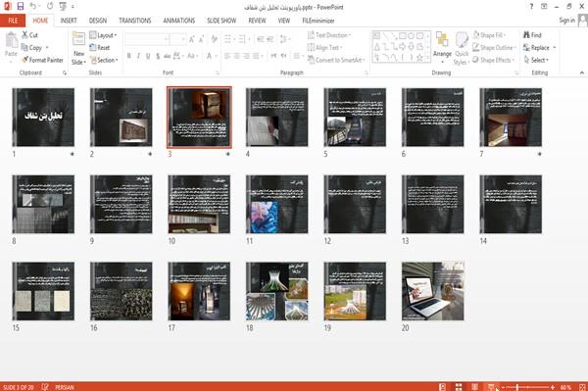Open the FILEminimizer tab

pos(318,21)
